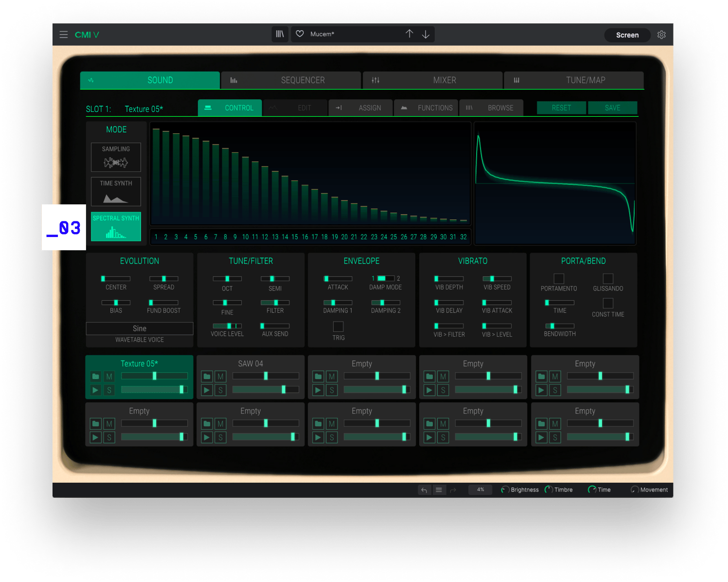Click the Time macro knob

click(x=592, y=490)
